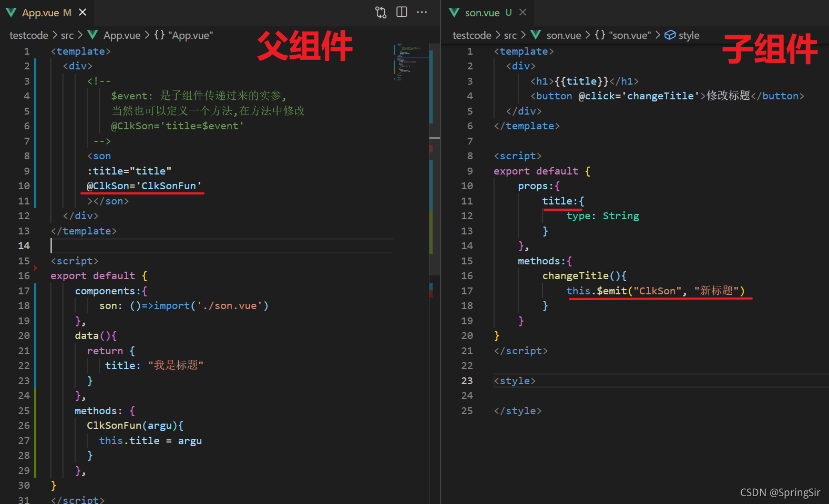Click the fold marker beside line 16

(36, 268)
